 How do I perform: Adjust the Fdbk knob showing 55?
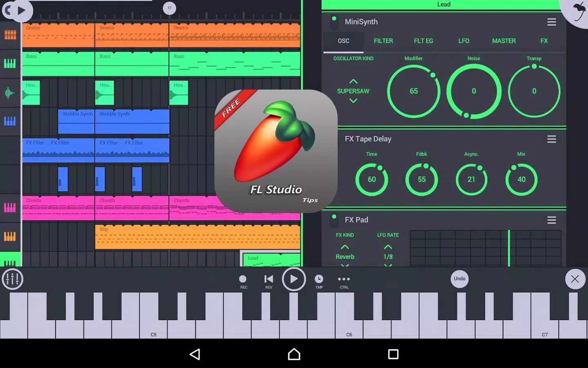pyautogui.click(x=422, y=180)
